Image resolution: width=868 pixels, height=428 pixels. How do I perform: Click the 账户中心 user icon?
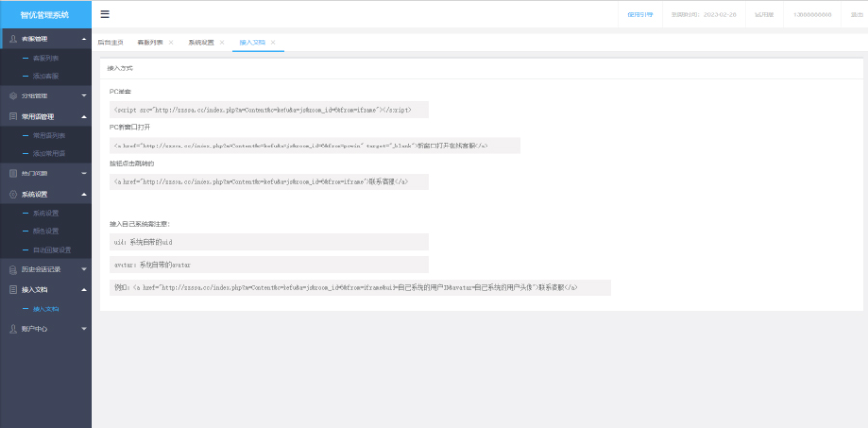tap(14, 329)
